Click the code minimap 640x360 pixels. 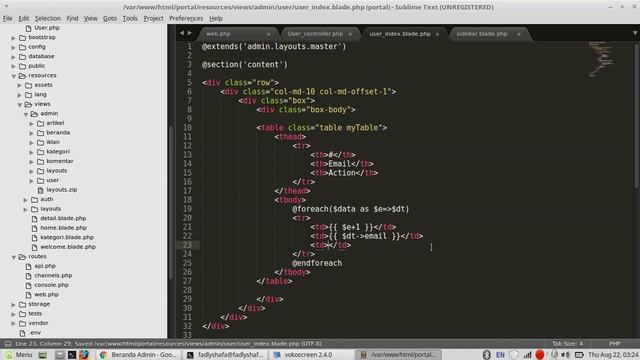[x=601, y=59]
